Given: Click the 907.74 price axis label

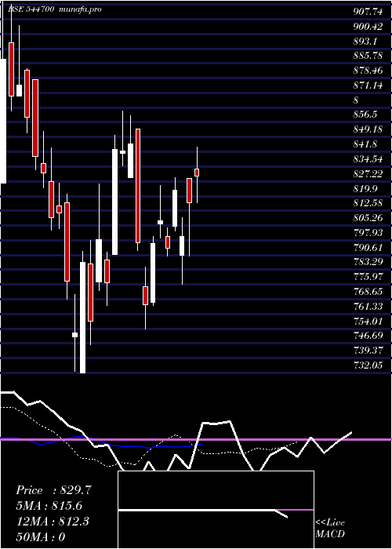Looking at the screenshot, I should click(368, 12).
